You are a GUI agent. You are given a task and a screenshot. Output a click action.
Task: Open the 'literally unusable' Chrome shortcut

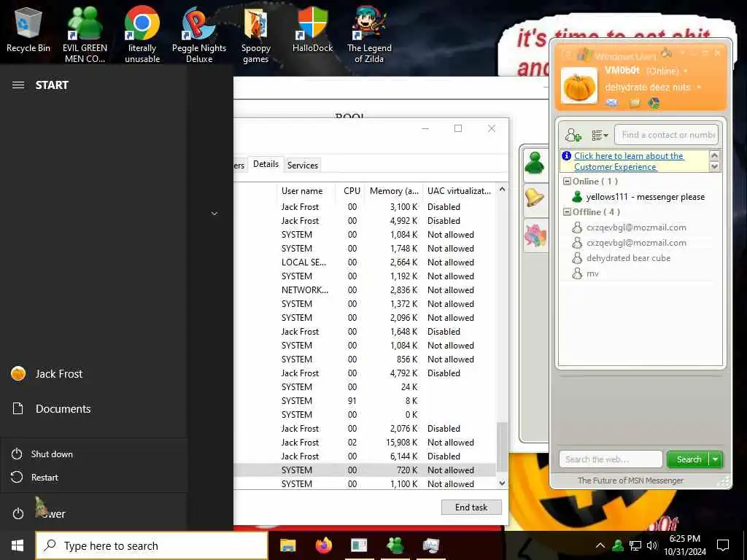(142, 34)
